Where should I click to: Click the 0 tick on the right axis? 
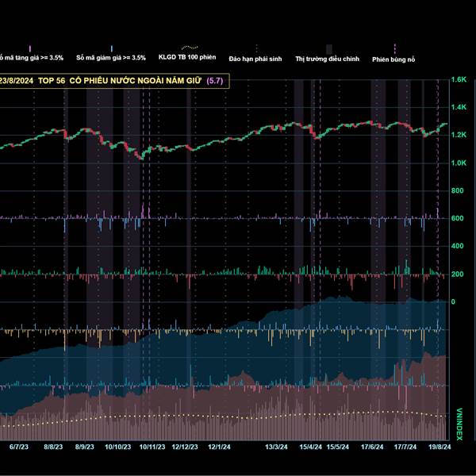tap(452, 301)
